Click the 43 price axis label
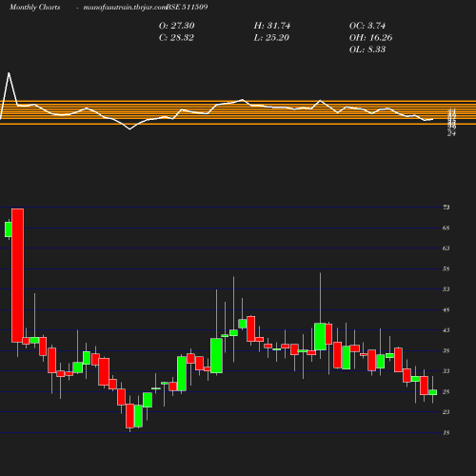476x476 pixels. [x=446, y=330]
